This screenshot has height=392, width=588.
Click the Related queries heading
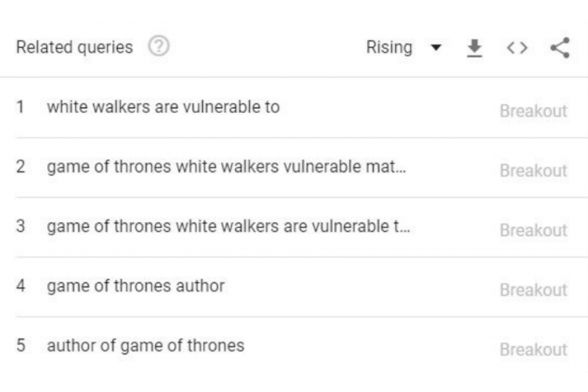(x=74, y=47)
